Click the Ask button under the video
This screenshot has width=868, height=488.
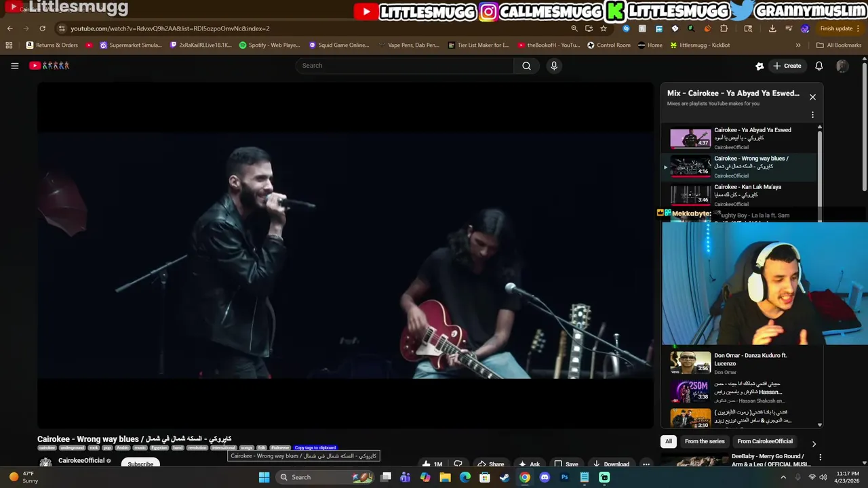click(529, 464)
